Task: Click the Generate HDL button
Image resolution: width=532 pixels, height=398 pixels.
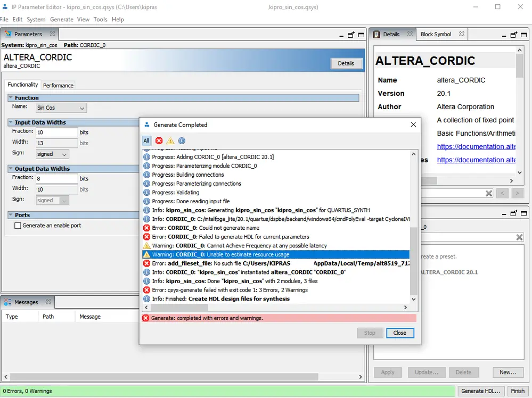Action: pos(480,391)
